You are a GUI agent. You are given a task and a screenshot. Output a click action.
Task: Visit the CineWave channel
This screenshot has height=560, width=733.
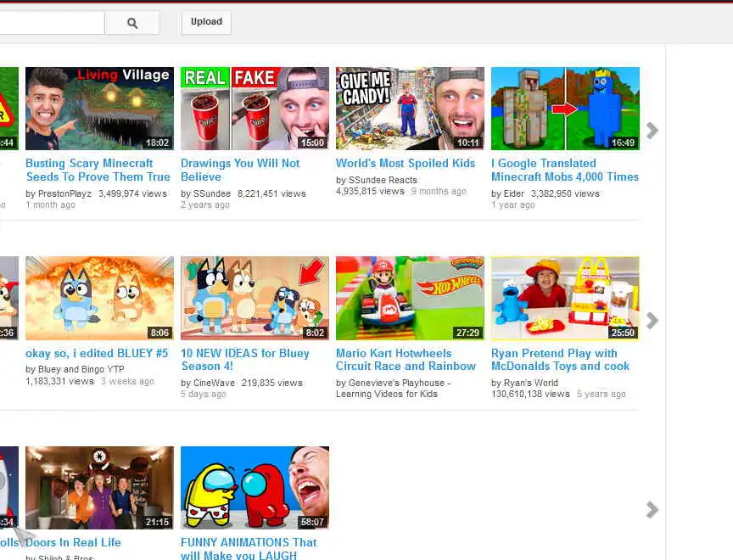[214, 383]
